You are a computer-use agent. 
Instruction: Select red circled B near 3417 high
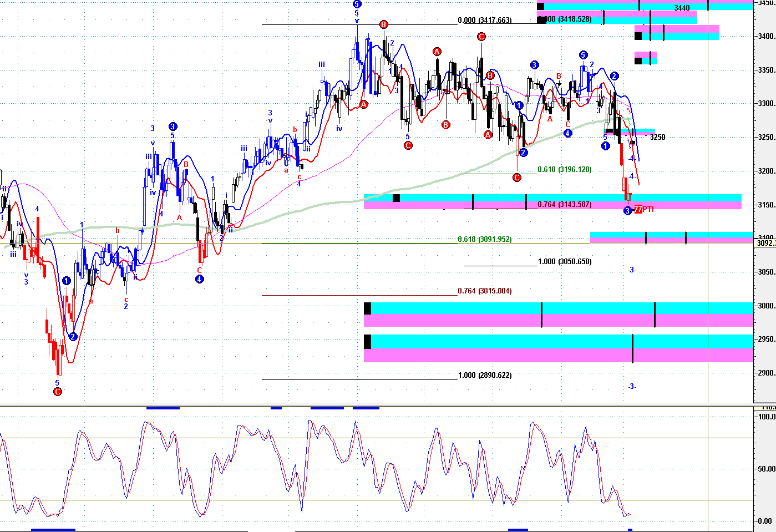(383, 24)
